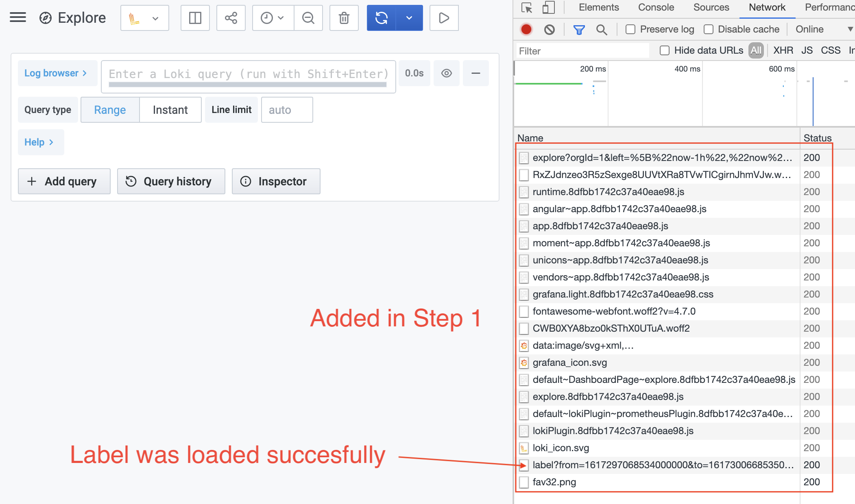
Task: Zoom out the time range
Action: (308, 18)
